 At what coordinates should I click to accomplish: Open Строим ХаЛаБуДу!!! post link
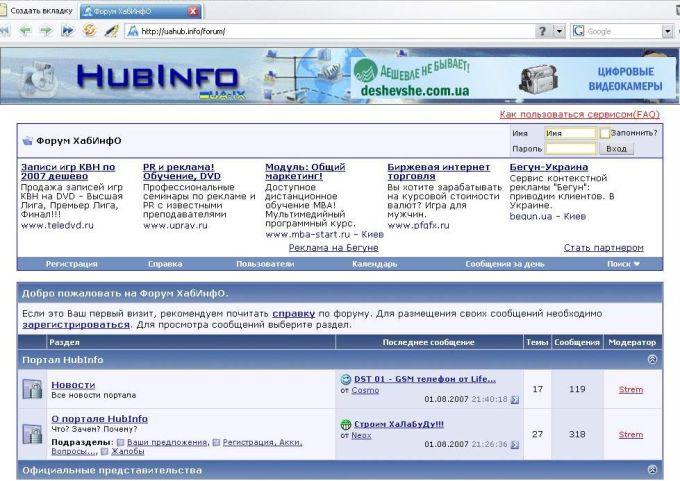399,424
